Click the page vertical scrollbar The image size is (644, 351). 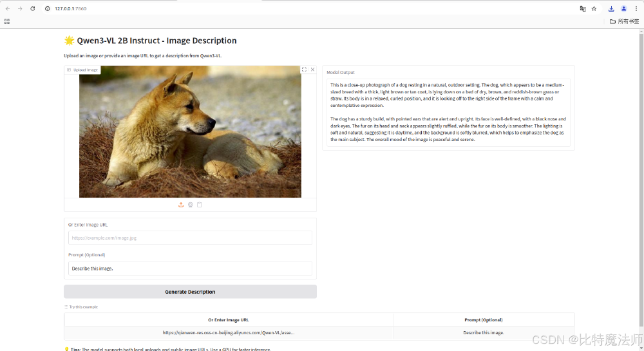641,129
